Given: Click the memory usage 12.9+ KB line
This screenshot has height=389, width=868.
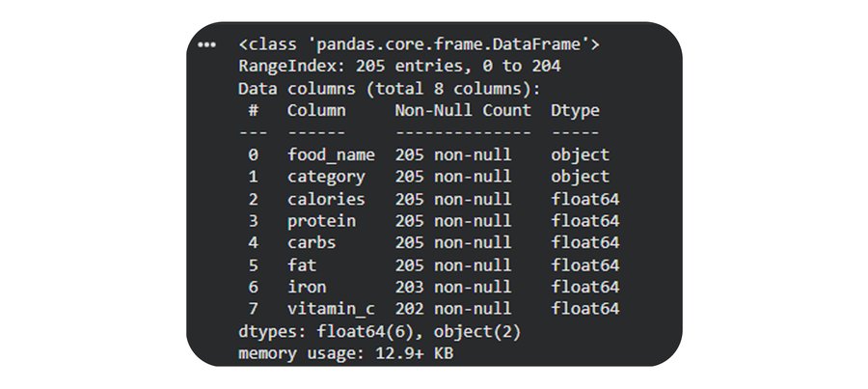Looking at the screenshot, I should (x=345, y=354).
